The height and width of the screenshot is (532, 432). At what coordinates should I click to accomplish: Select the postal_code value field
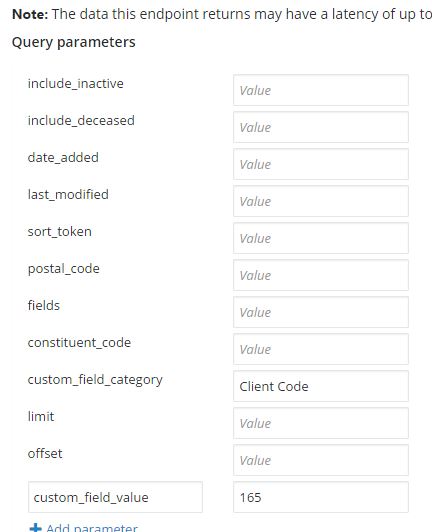coord(321,275)
